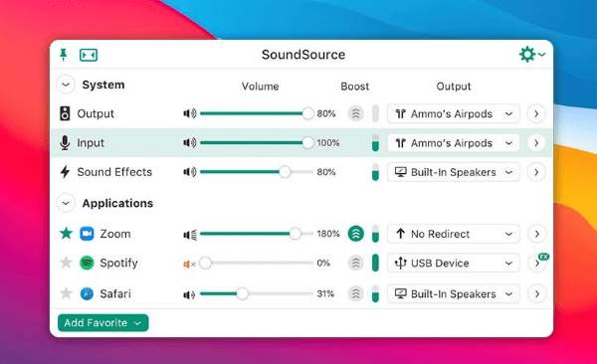This screenshot has height=364, width=597.
Task: Click the Volume column header
Action: tap(260, 87)
